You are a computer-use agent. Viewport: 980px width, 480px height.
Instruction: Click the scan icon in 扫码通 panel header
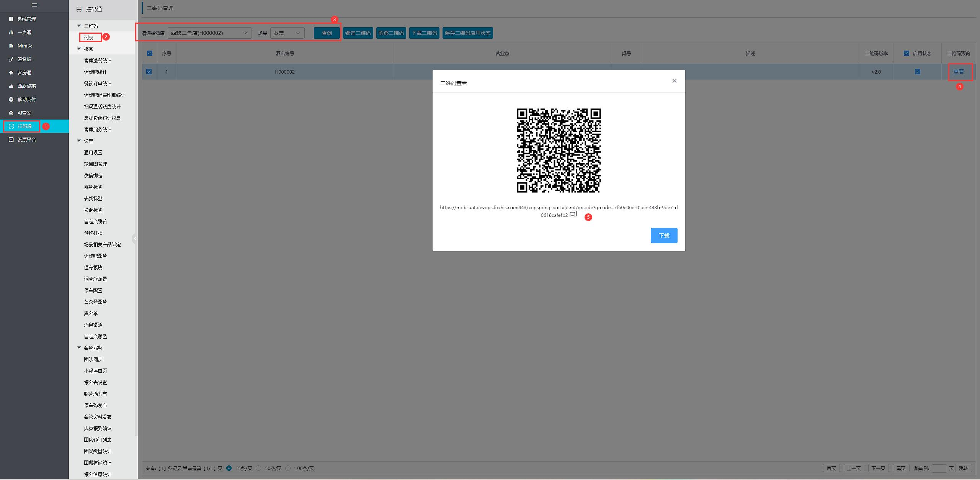point(79,9)
